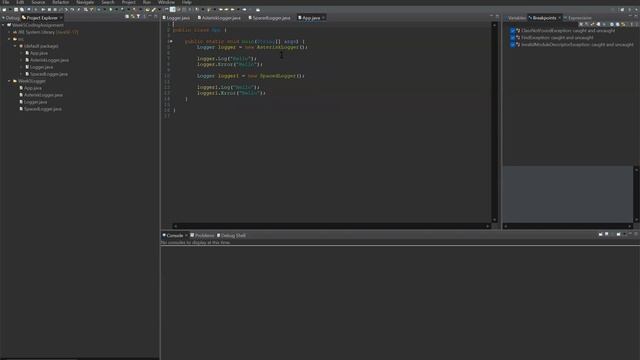Viewport: 640px width, 360px height.
Task: Click Link with Editor in Project Explorer
Action: coord(133,17)
